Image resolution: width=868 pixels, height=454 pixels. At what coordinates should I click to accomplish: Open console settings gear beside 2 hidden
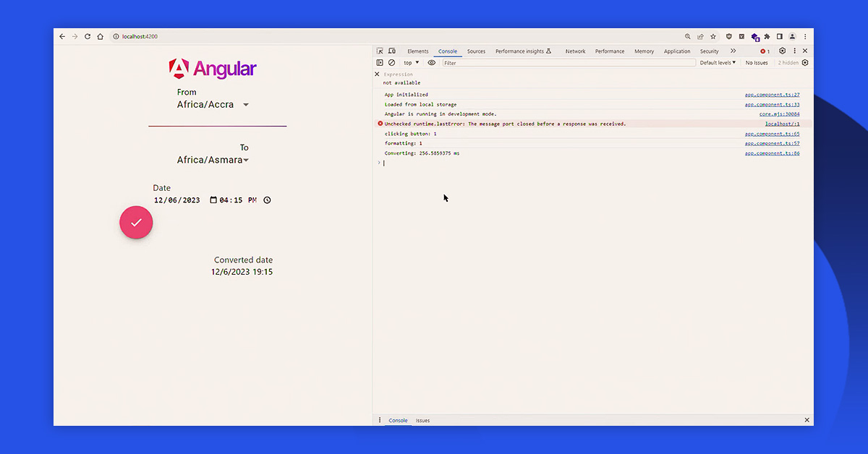coord(805,63)
